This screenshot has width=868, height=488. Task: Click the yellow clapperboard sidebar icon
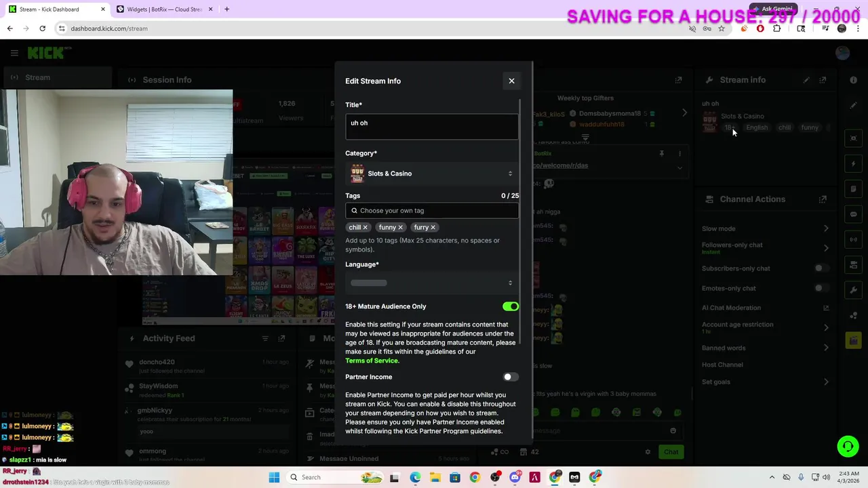pyautogui.click(x=854, y=340)
